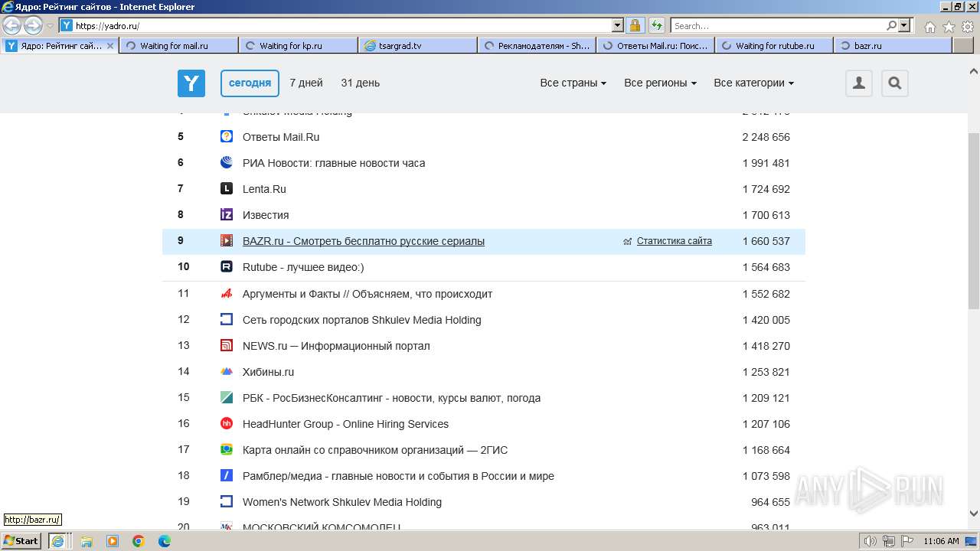Open Статистика сайта link
The height and width of the screenshot is (551, 980).
tap(675, 241)
